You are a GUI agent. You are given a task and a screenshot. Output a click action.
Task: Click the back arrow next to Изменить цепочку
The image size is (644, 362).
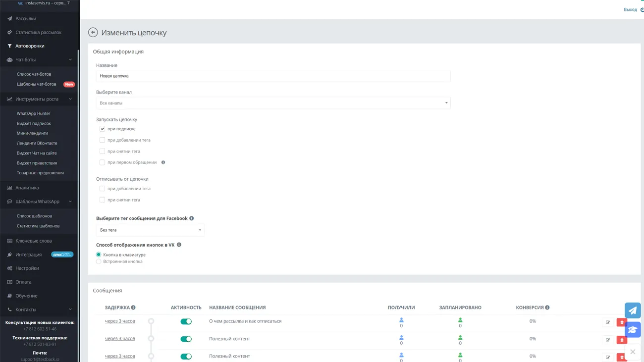coord(93,33)
